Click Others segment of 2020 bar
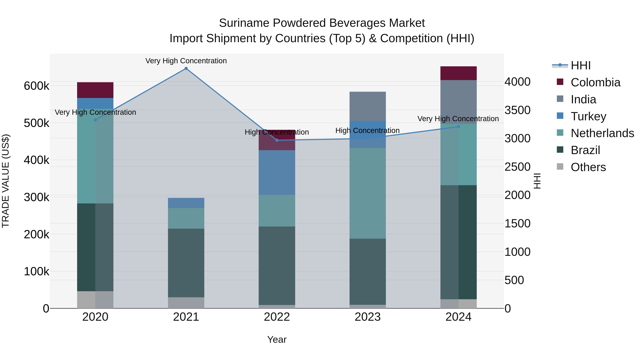Screen dimensions: 644x362 pyautogui.click(x=95, y=300)
